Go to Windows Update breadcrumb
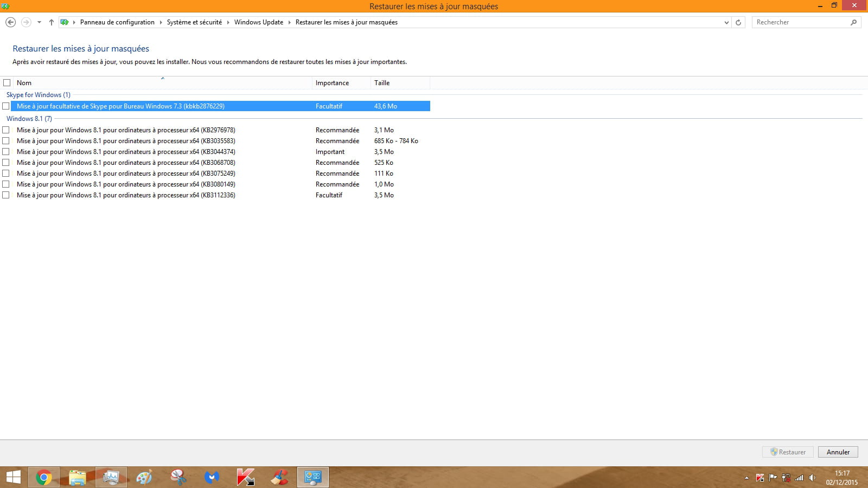This screenshot has width=868, height=488. [x=259, y=22]
